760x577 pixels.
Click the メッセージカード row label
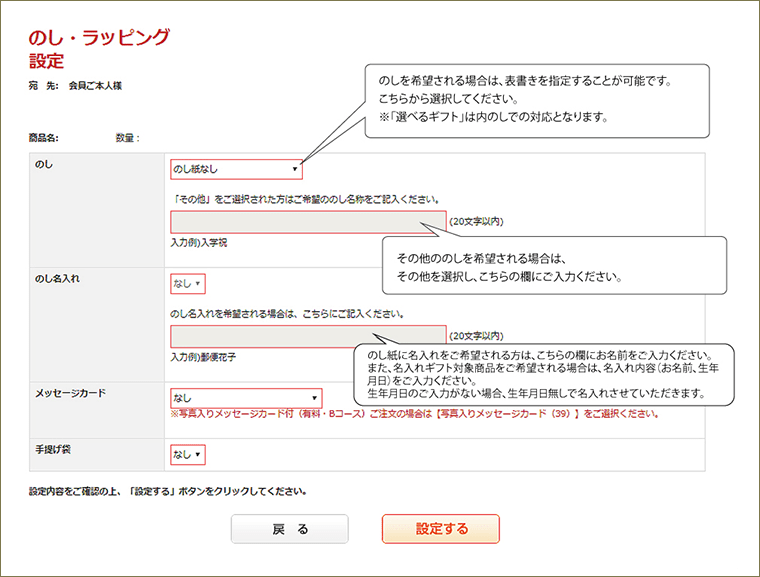70,393
